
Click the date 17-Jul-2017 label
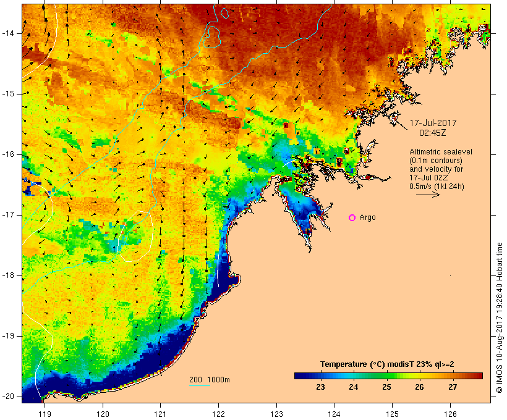pos(433,123)
